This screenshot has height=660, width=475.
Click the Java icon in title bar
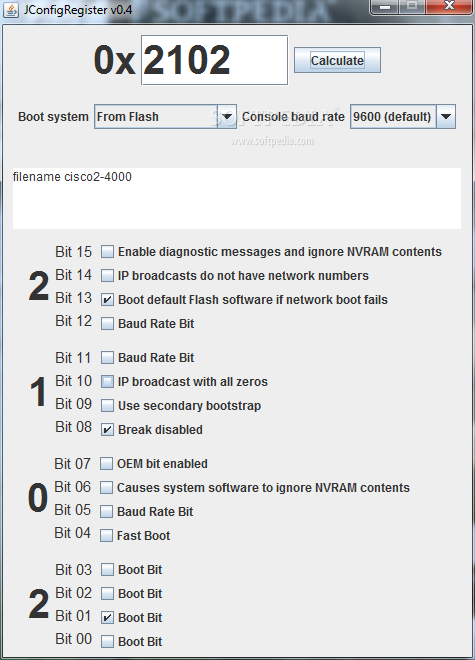tap(11, 9)
